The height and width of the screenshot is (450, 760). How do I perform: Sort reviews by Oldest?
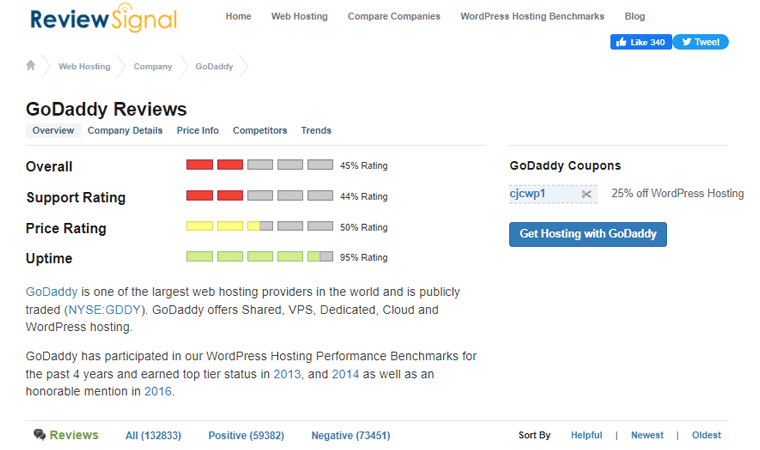point(706,435)
